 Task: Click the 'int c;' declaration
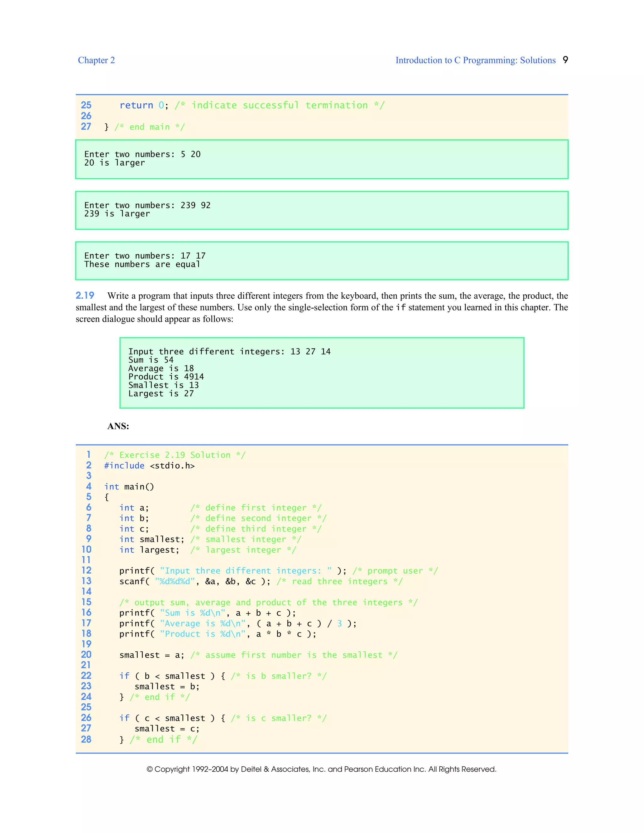click(134, 529)
